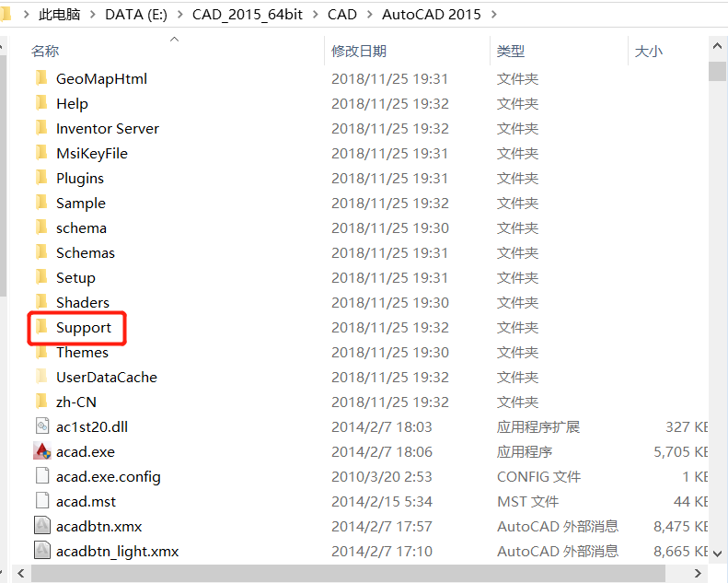The height and width of the screenshot is (583, 728).
Task: Click the zh-CN folder icon
Action: coord(41,402)
